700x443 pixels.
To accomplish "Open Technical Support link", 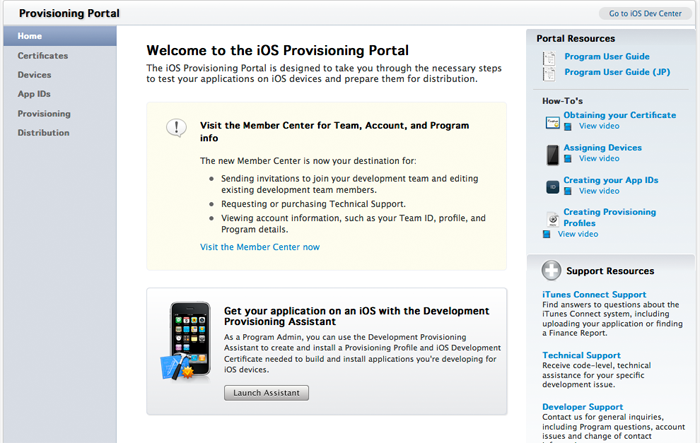I will (x=581, y=355).
